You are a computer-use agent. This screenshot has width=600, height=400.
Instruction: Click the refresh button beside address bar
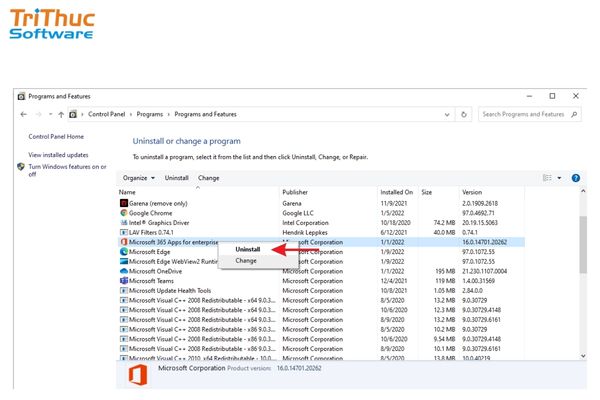tap(464, 114)
